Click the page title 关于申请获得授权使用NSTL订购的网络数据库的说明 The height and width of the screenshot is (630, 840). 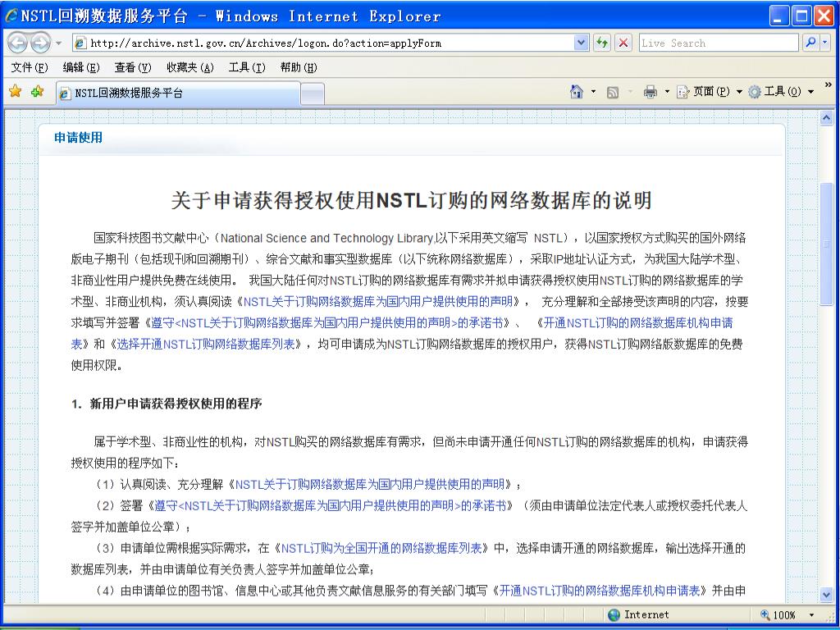[x=411, y=200]
